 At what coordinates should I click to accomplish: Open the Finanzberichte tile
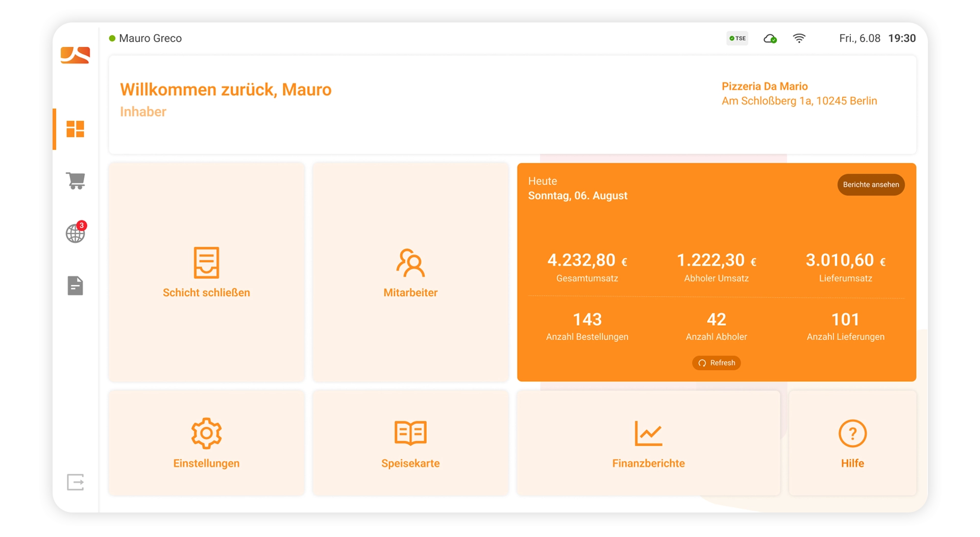click(648, 443)
